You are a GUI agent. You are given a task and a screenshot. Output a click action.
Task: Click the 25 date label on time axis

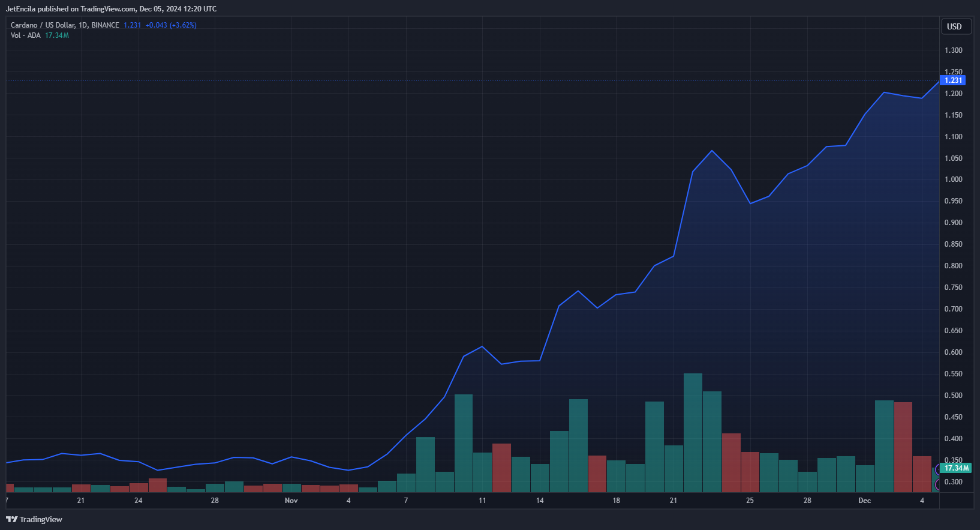pos(750,501)
